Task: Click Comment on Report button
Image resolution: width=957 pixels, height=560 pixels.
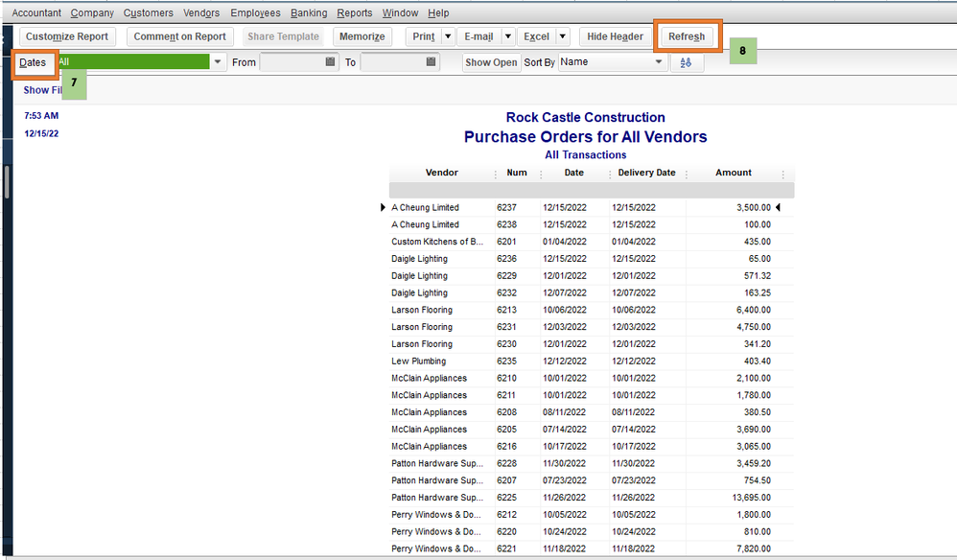Action: coord(179,36)
